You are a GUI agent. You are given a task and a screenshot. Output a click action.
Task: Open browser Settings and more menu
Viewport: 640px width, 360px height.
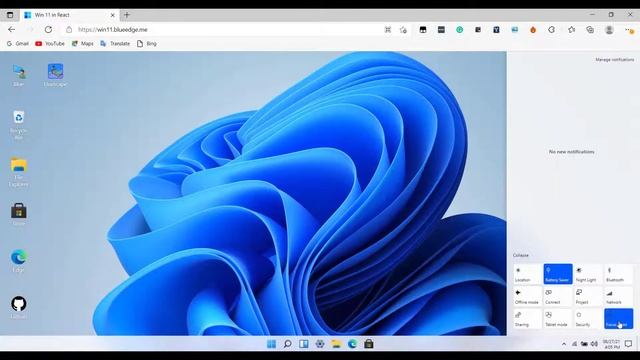tap(629, 29)
